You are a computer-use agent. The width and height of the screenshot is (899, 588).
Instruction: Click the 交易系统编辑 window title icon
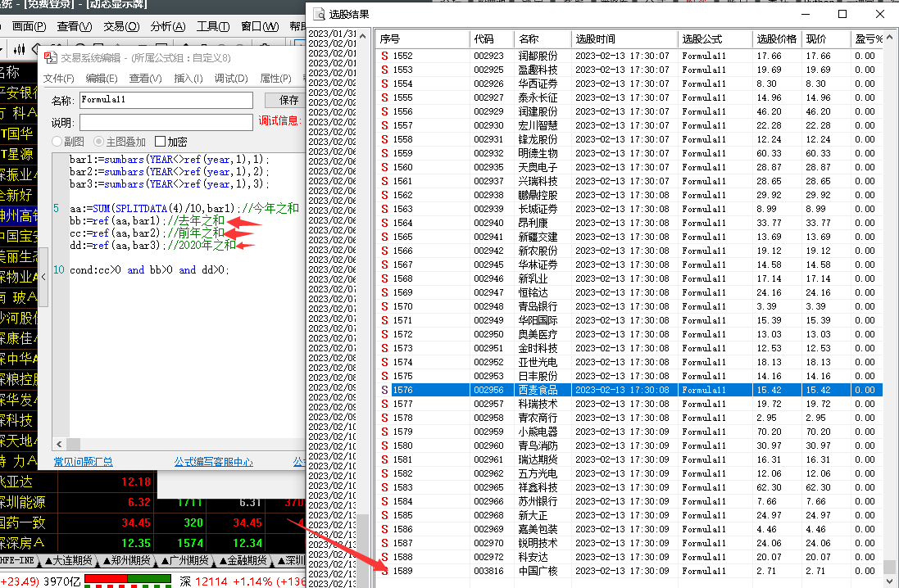(51, 57)
